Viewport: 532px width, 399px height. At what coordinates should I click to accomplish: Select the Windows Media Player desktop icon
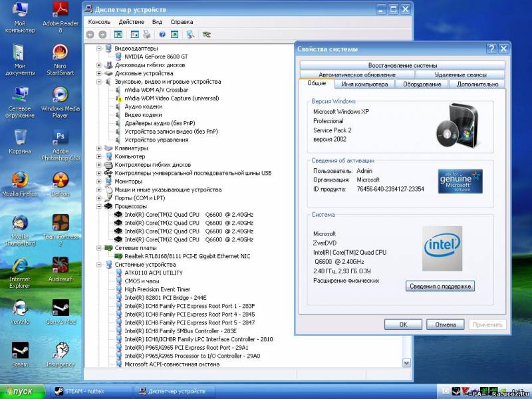pyautogui.click(x=61, y=102)
